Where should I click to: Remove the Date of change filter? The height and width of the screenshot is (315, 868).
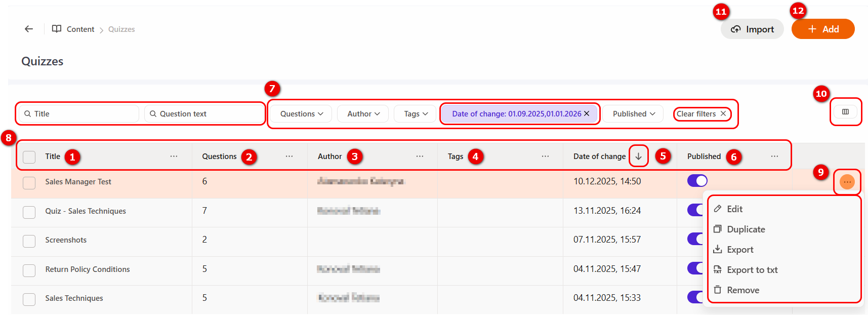click(587, 113)
